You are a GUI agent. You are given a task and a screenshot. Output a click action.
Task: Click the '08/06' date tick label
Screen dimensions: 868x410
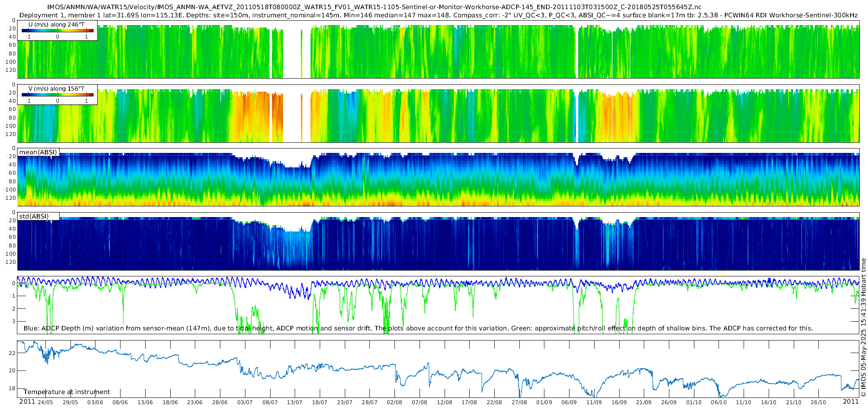click(x=120, y=402)
